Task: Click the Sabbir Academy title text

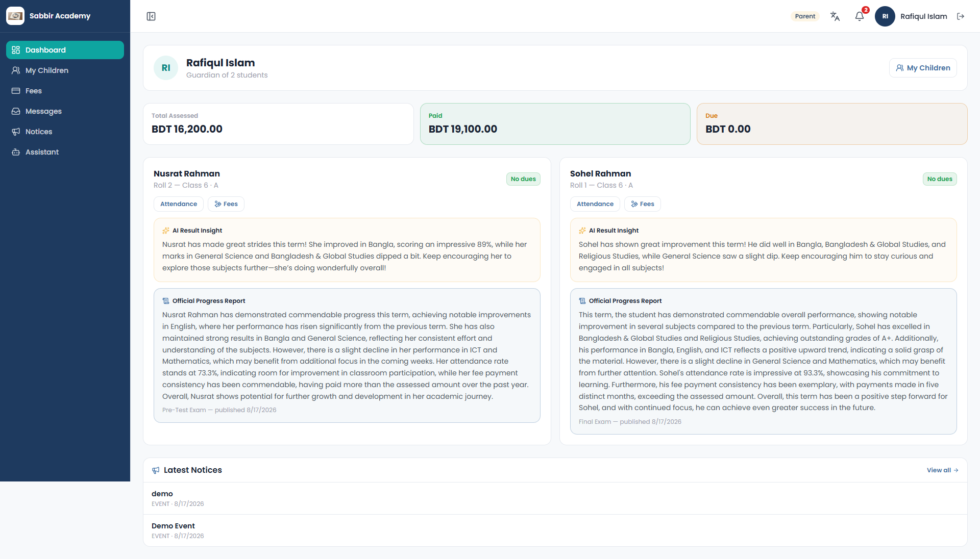Action: [x=60, y=16]
